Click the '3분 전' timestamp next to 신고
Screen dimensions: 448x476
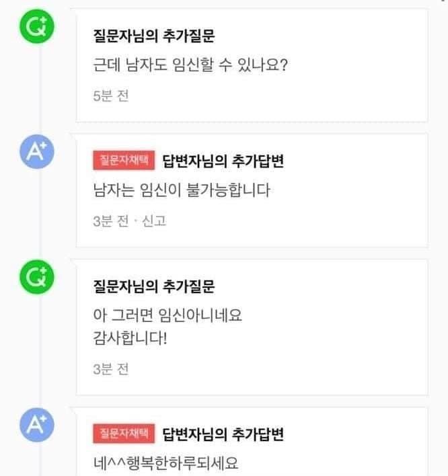point(110,221)
